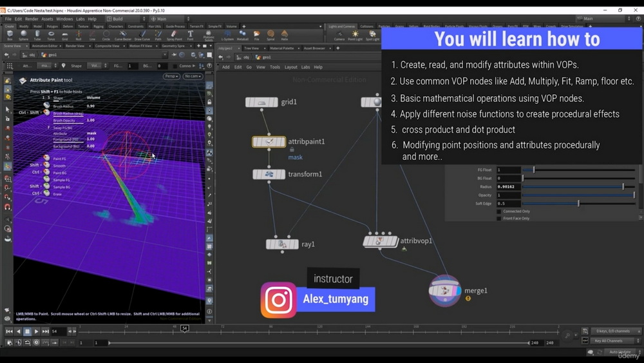Select the attribvop1 node
644x363 pixels.
381,241
